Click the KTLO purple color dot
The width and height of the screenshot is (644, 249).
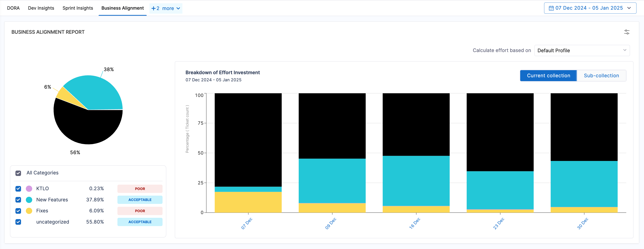point(29,188)
